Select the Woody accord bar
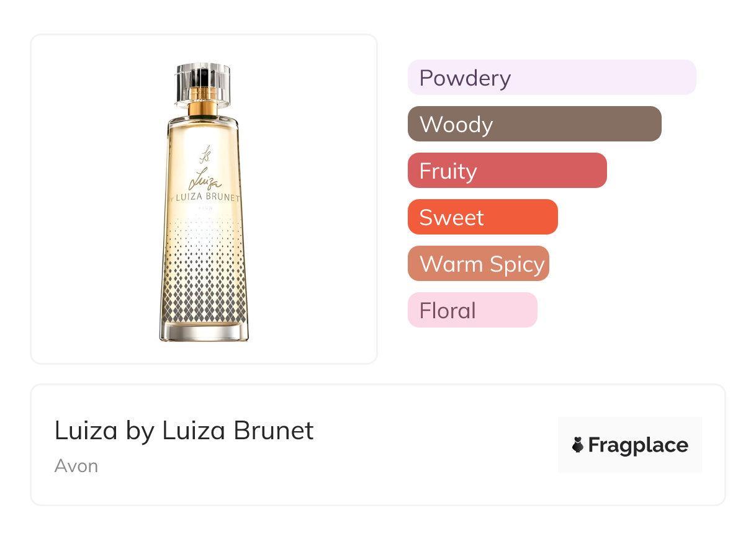Viewport: 756px width, 536px height. (534, 124)
